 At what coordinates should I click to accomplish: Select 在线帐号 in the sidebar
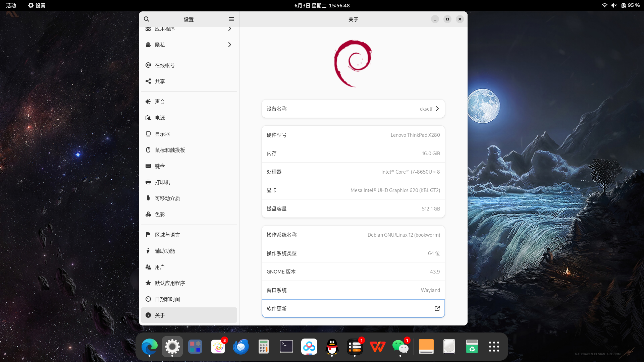(x=189, y=65)
